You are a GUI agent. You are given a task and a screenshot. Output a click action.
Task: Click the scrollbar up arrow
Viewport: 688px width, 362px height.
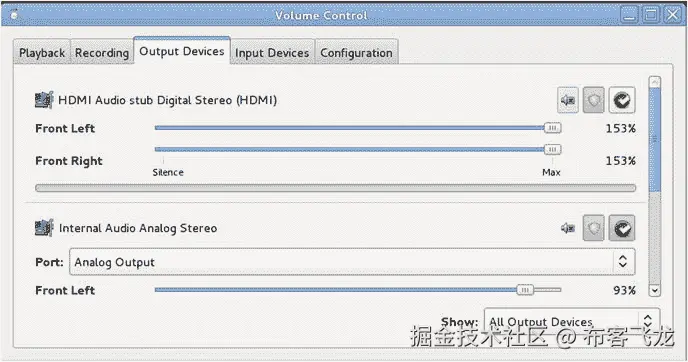point(655,82)
